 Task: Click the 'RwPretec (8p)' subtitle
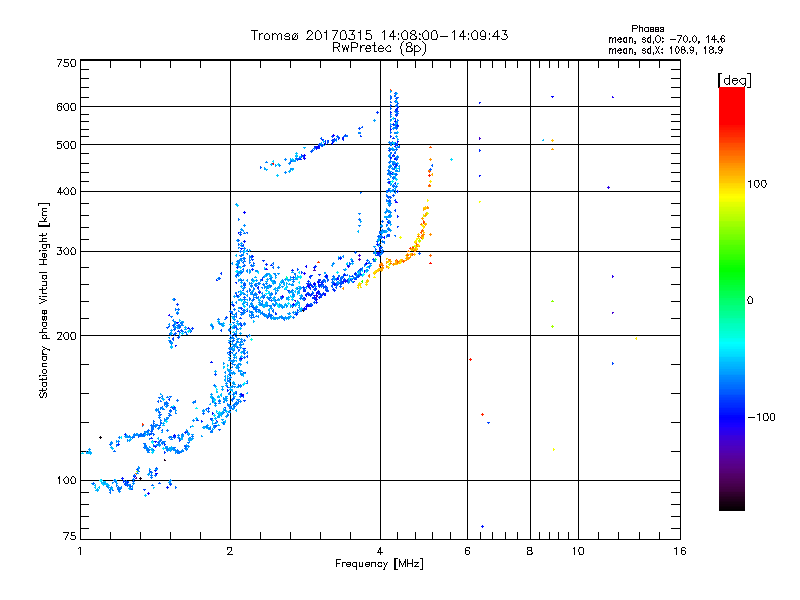pyautogui.click(x=379, y=48)
